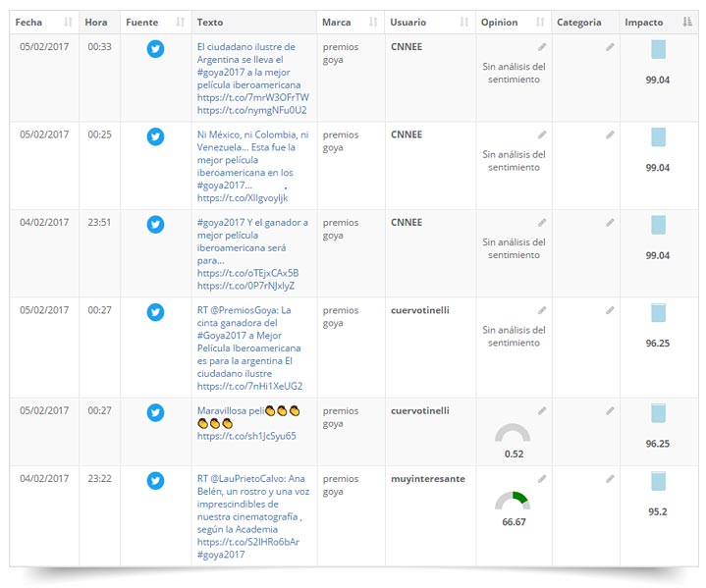
Task: Sort table by the Fecha column arrows
Action: coord(68,22)
